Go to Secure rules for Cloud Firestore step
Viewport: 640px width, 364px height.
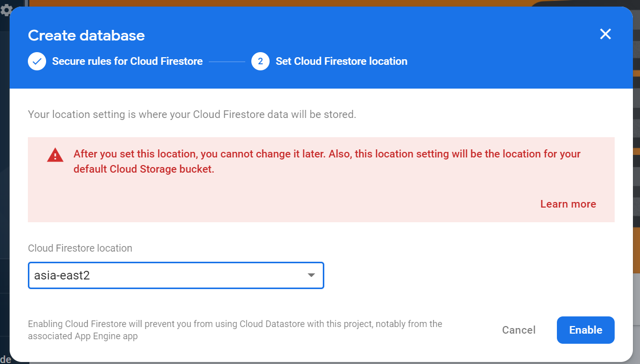(127, 62)
